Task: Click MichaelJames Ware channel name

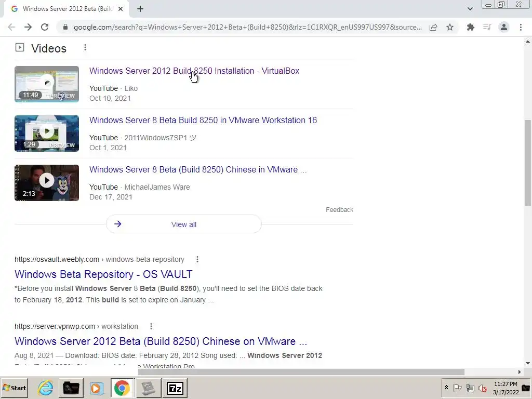Action: tap(157, 187)
